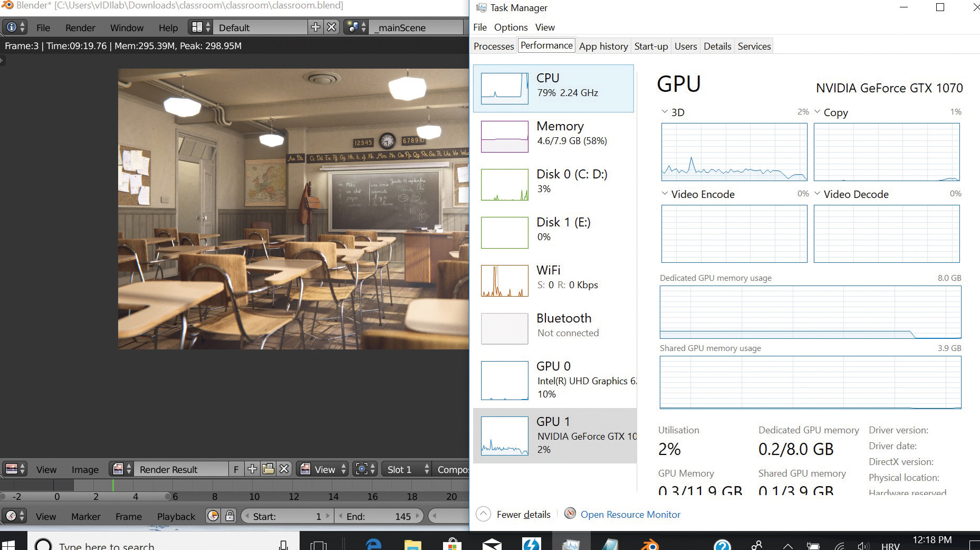Create new image with plus icon

[253, 469]
